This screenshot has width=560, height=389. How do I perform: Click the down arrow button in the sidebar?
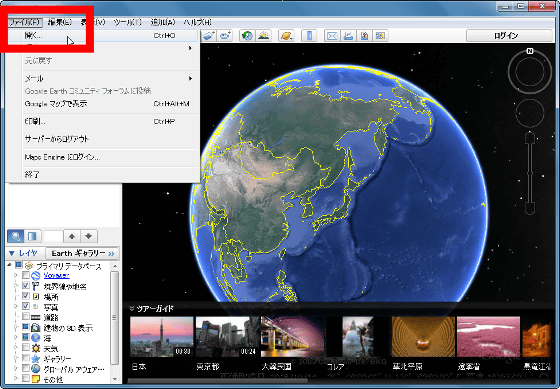(x=89, y=236)
